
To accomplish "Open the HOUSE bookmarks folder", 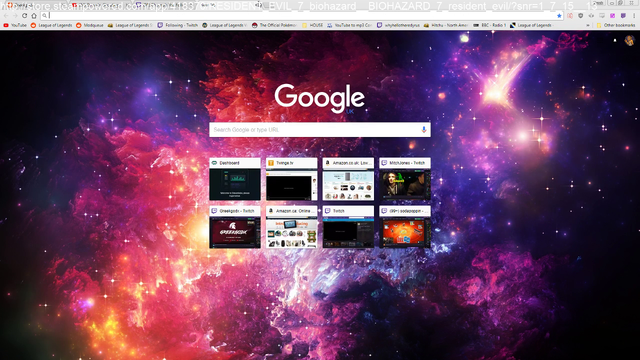I will tap(313, 25).
